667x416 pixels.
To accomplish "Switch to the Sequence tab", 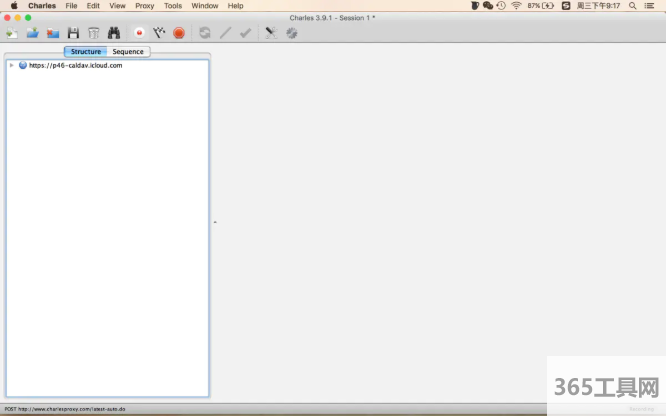I will coord(128,51).
